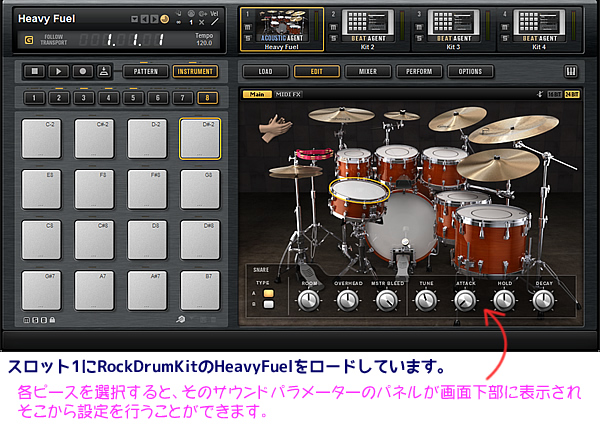Select pad group 3
The width and height of the screenshot is (600, 429).
[x=83, y=98]
